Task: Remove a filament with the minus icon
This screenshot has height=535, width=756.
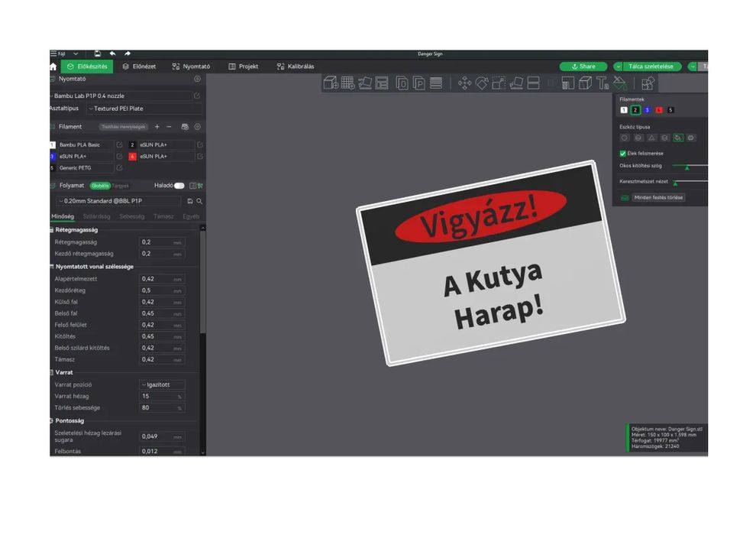Action: [169, 127]
